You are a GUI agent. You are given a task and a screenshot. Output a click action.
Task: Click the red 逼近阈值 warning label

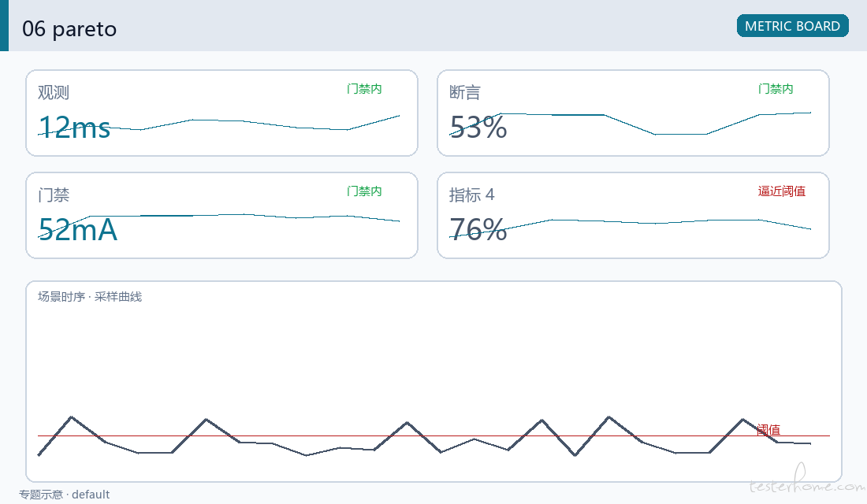point(781,191)
